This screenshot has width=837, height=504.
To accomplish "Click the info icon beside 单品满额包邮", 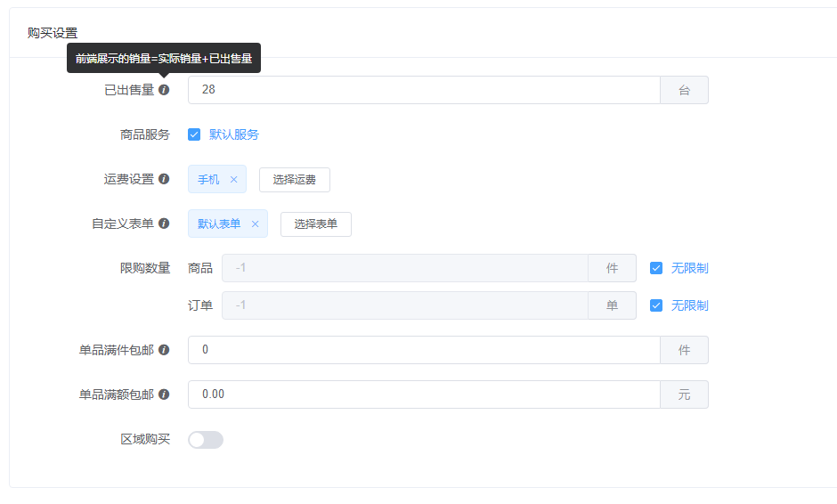I will point(164,394).
